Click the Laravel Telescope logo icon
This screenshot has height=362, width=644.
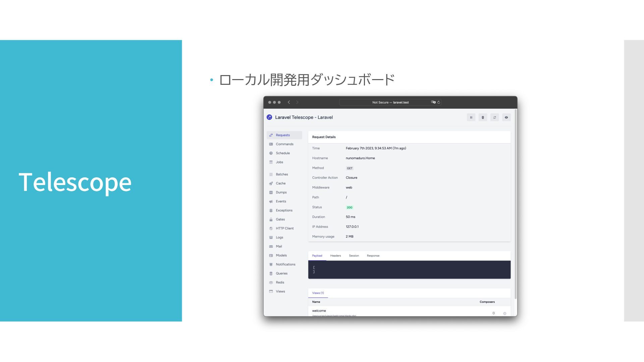269,117
